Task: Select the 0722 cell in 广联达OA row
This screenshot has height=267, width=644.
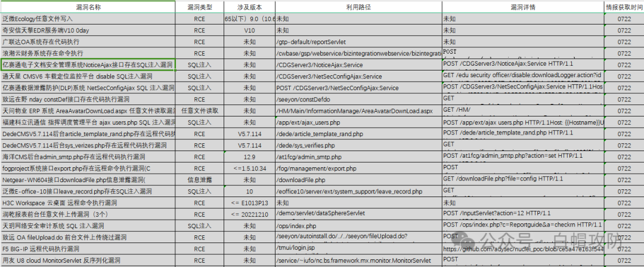Action: pyautogui.click(x=624, y=42)
